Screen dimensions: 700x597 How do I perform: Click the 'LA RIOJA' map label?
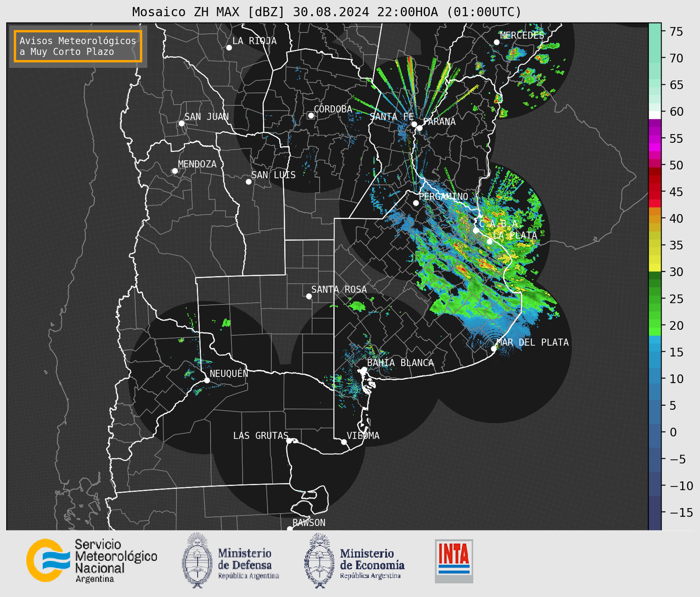(x=254, y=41)
